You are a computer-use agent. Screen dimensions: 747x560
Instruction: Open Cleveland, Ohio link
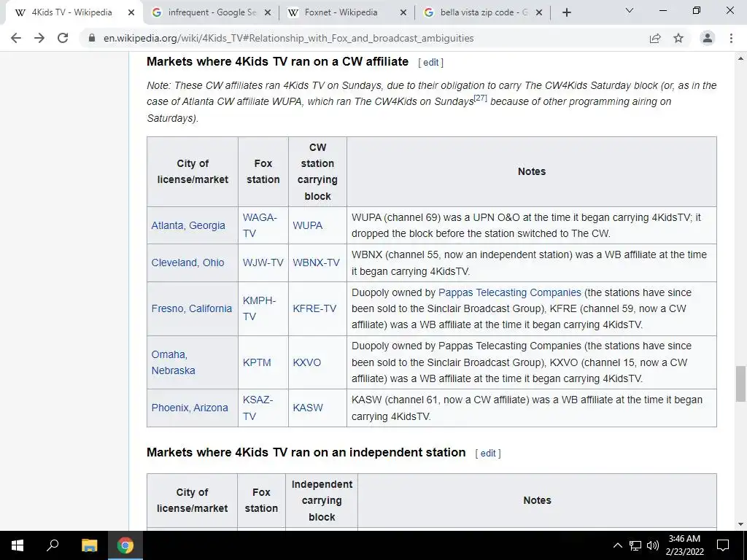point(187,262)
